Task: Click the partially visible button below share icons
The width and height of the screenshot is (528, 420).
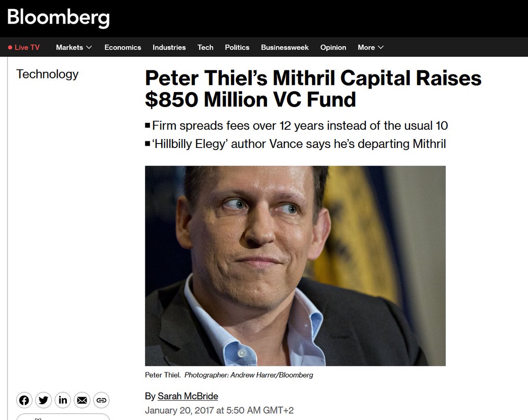Action: coord(63,417)
